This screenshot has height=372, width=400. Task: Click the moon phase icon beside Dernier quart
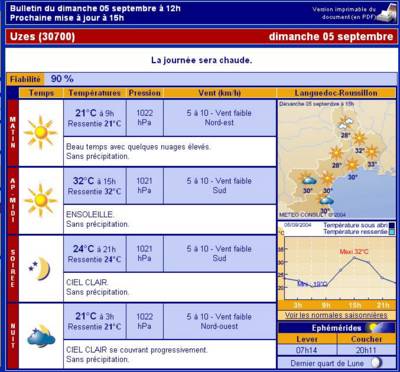(378, 363)
